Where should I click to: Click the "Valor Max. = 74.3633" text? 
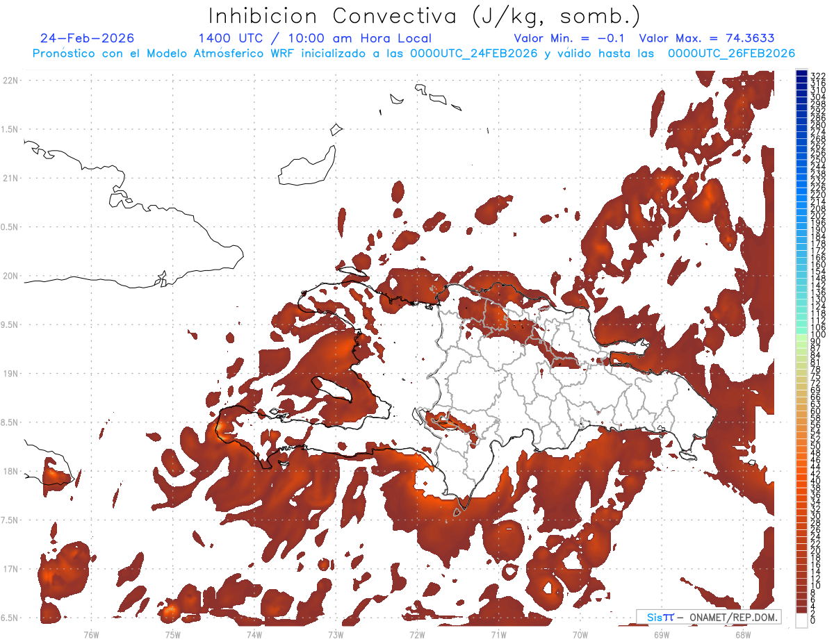pos(707,38)
